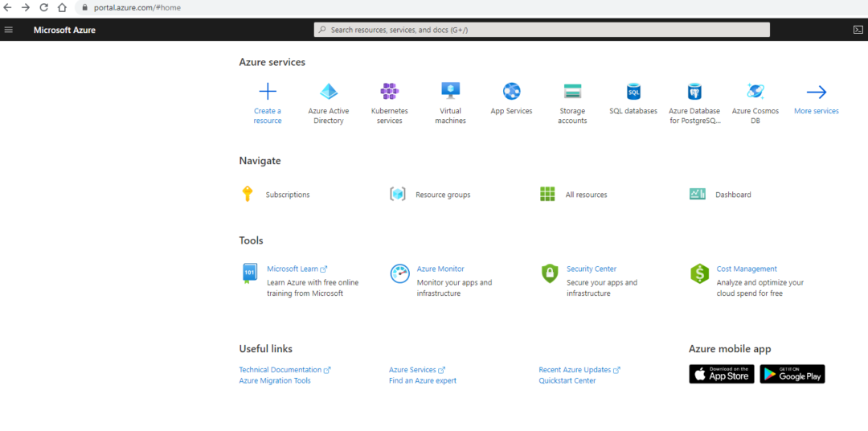Open Storage accounts service icon

click(572, 92)
